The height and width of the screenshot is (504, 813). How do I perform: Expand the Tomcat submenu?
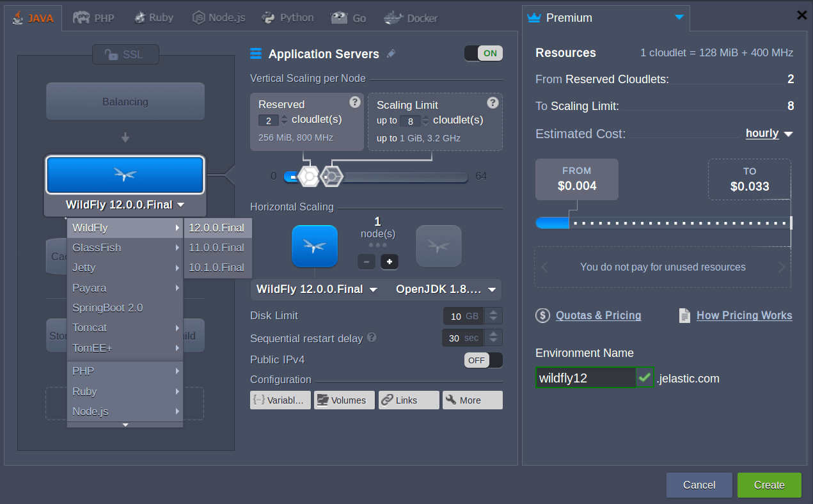click(x=125, y=327)
